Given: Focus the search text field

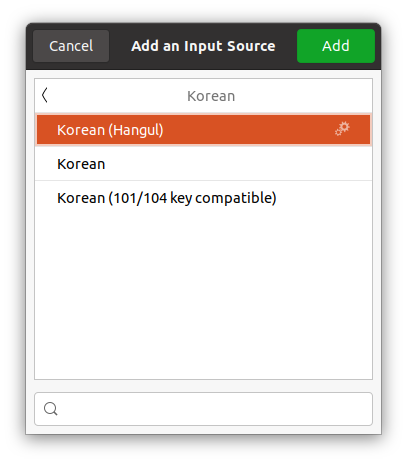Looking at the screenshot, I should [x=203, y=409].
